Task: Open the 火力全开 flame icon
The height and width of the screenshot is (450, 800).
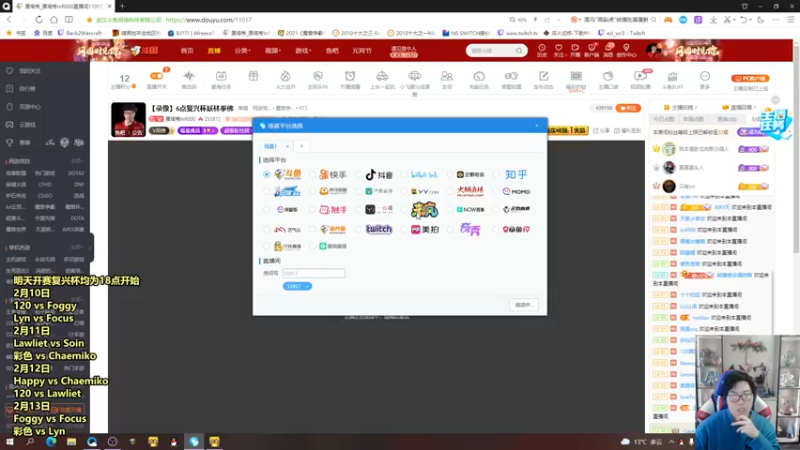Action: click(285, 79)
